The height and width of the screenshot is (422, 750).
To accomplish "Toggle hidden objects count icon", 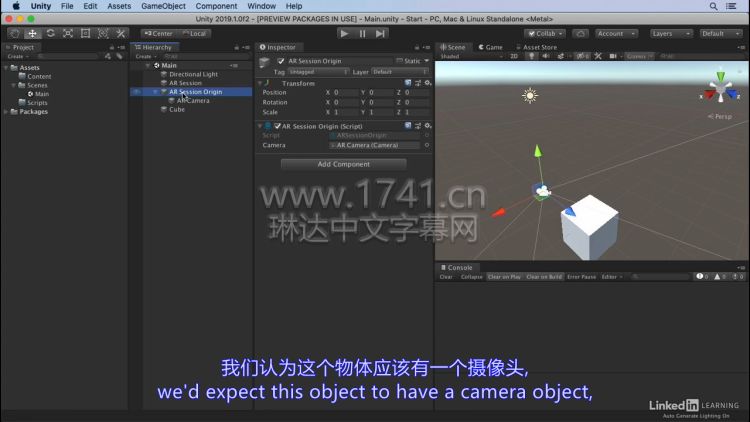I will coord(582,56).
